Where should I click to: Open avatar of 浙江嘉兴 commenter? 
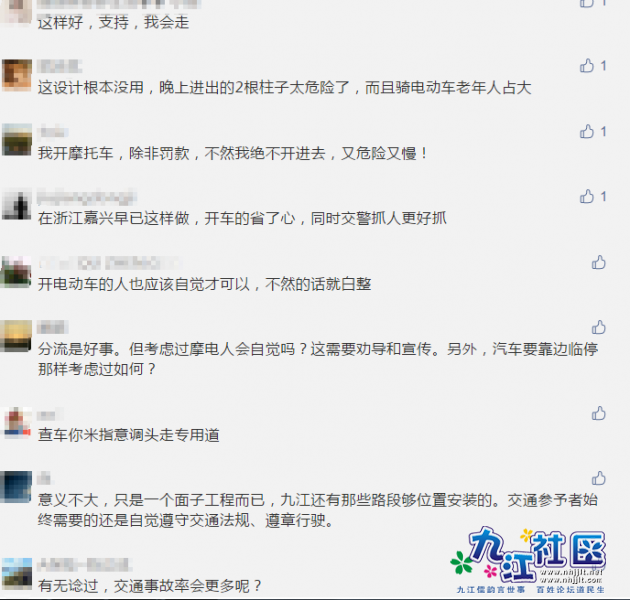click(17, 205)
